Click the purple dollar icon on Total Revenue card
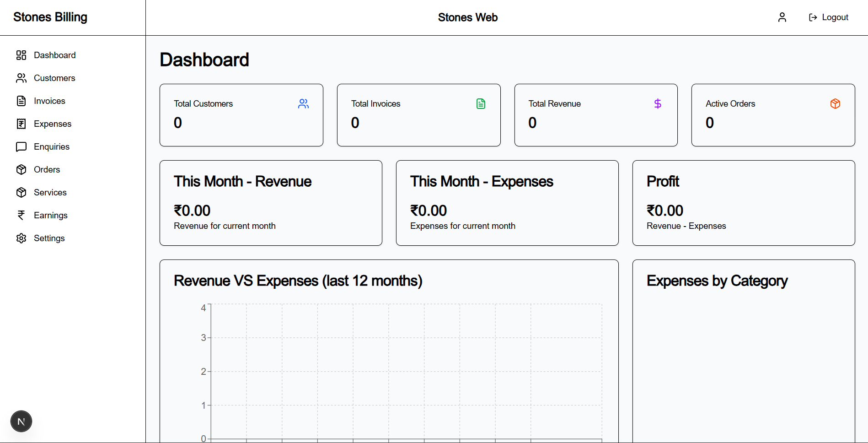 (x=658, y=103)
